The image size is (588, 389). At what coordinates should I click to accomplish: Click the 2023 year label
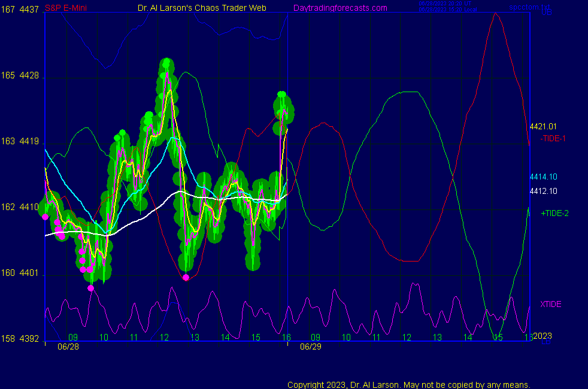click(542, 336)
